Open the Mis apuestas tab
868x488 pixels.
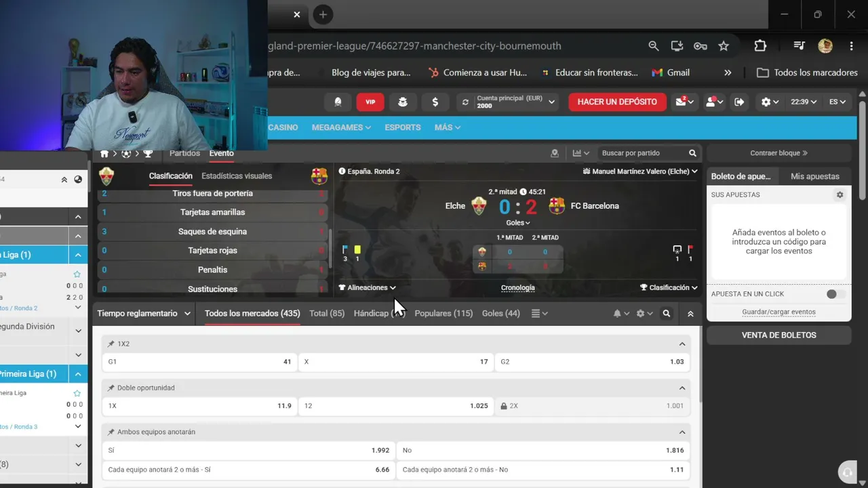(x=815, y=176)
